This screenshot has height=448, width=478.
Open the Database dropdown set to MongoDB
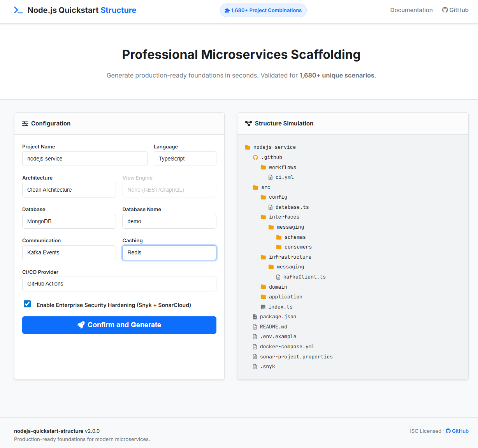tap(69, 221)
